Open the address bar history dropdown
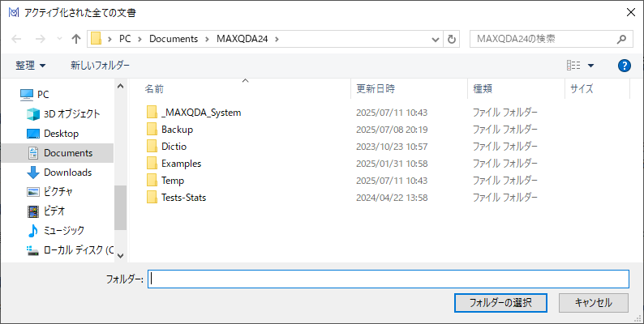644x324 pixels. click(436, 39)
